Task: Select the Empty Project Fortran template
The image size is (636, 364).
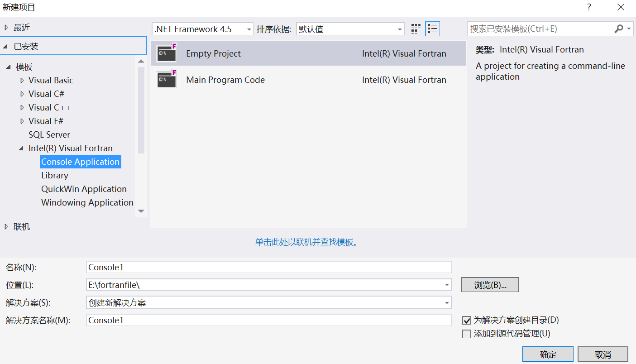Action: 213,53
